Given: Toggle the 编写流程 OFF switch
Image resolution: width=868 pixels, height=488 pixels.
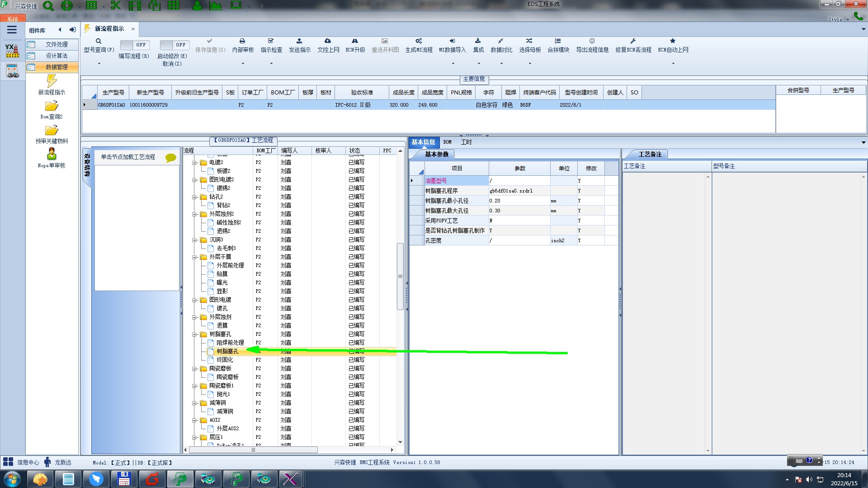Looking at the screenshot, I should pos(134,45).
